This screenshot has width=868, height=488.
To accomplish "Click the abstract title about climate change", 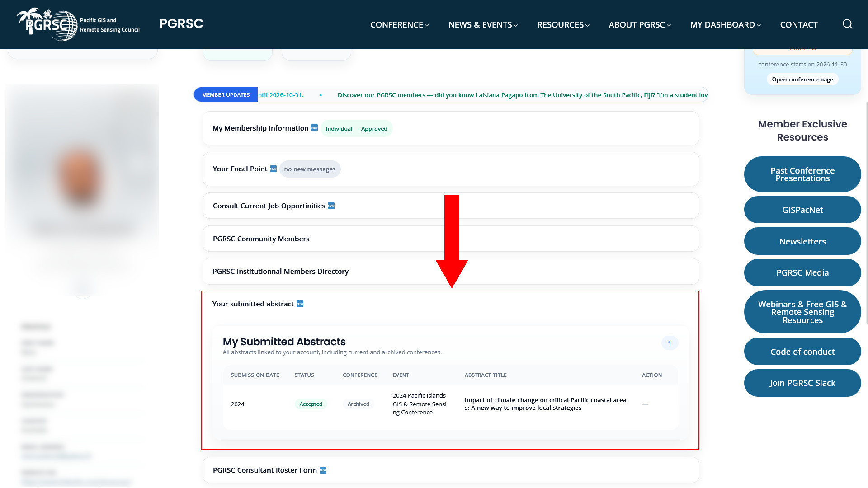I will (545, 404).
